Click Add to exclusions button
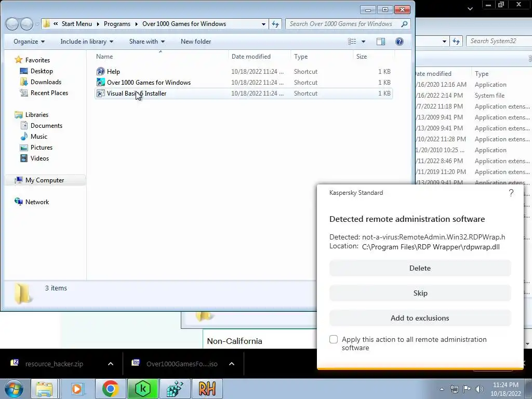The width and height of the screenshot is (532, 399). [420, 318]
